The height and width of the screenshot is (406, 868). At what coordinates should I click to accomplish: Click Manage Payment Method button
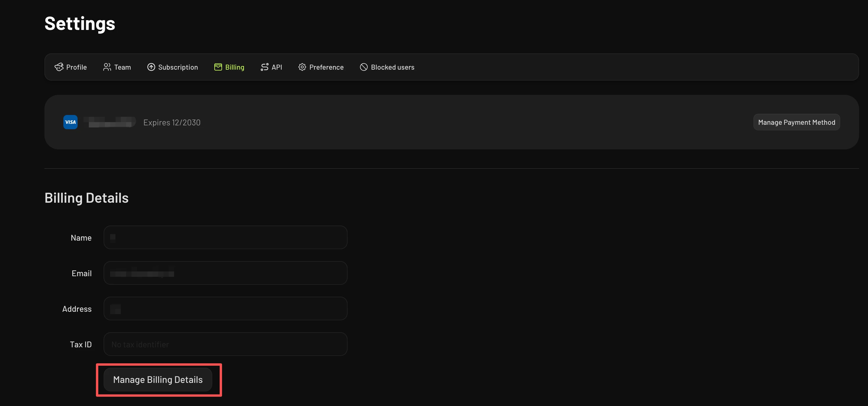797,122
